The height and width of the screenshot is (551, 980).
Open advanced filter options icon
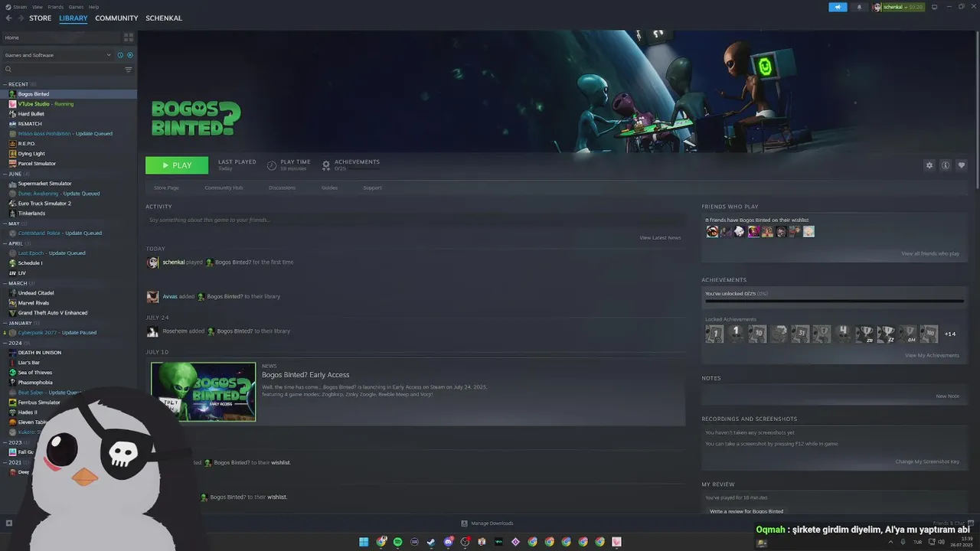click(129, 70)
